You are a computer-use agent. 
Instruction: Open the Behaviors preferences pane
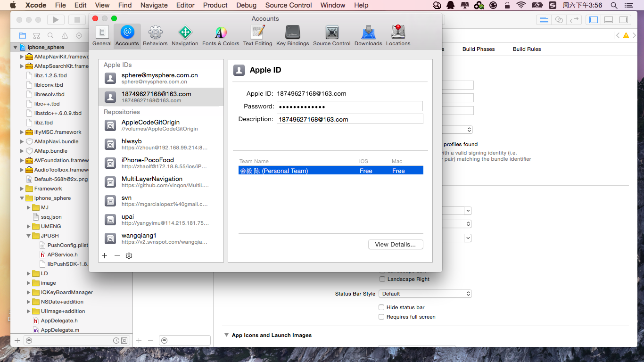pos(155,36)
